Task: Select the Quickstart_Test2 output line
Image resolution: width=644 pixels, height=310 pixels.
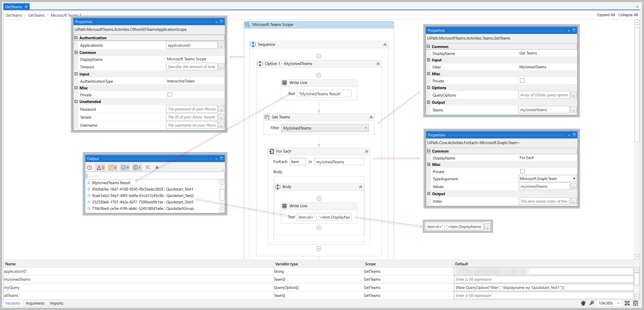Action: [143, 196]
